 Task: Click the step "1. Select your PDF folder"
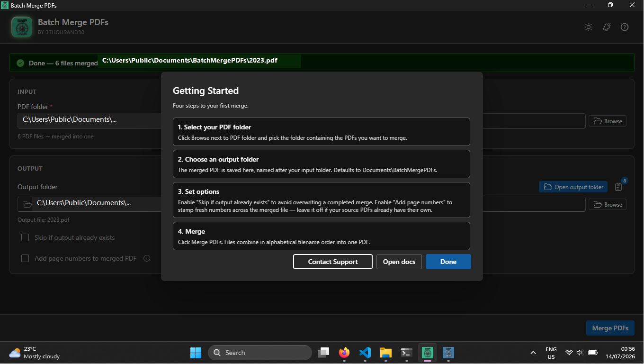coord(322,132)
